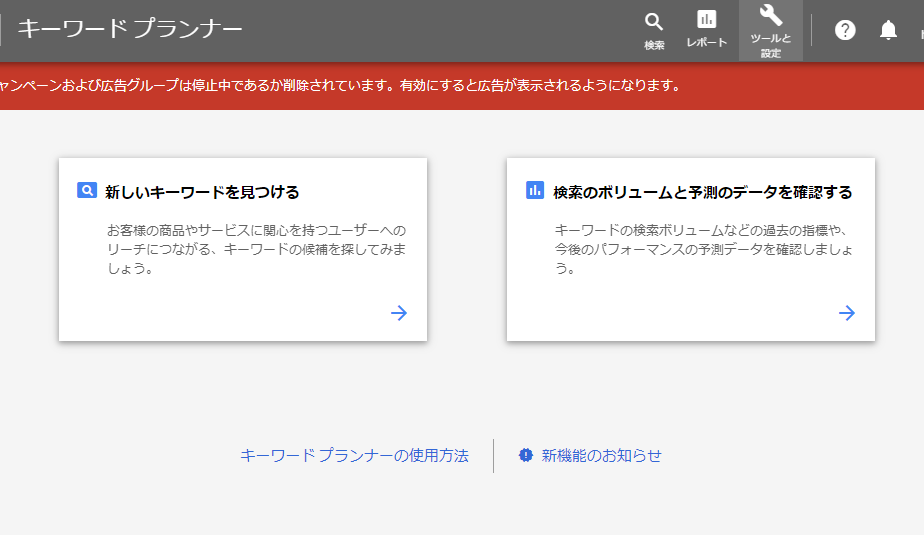Open the ツールと設定 wrench menu
The width and height of the screenshot is (924, 535).
coord(771,31)
